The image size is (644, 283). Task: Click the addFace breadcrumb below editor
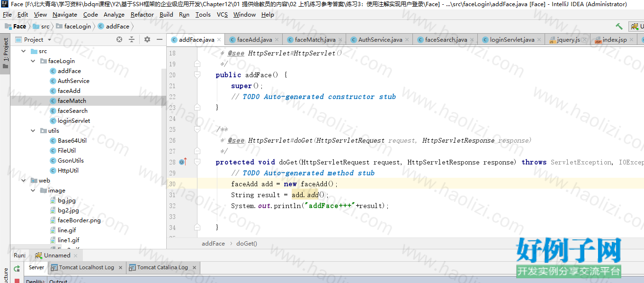pos(213,244)
